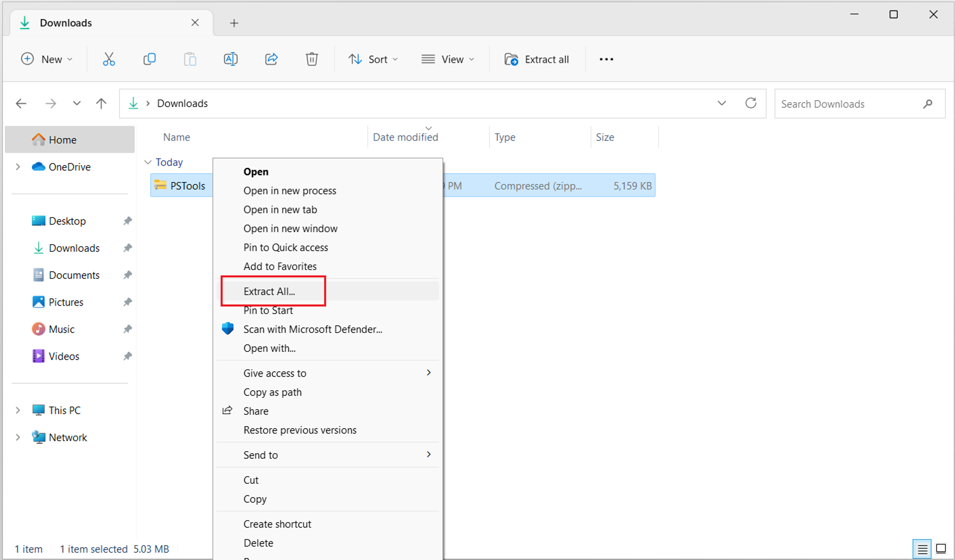Viewport: 955px width, 560px height.
Task: Expand the OneDrive tree node
Action: pos(17,167)
